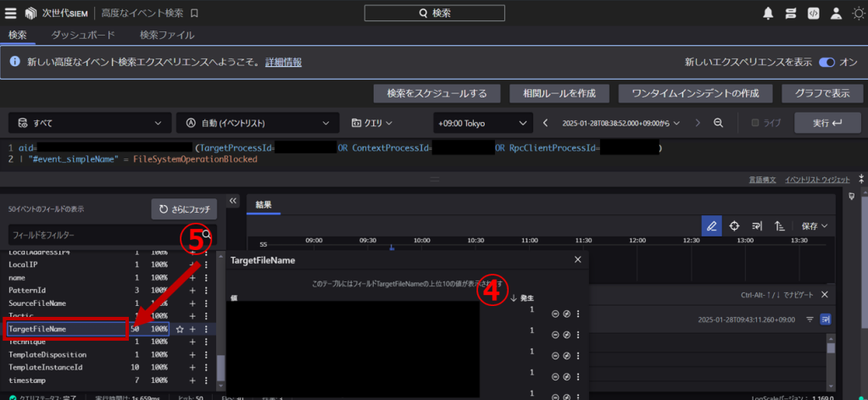This screenshot has width=868, height=400.
Task: Switch to the ダッシュボード tab
Action: [x=83, y=35]
